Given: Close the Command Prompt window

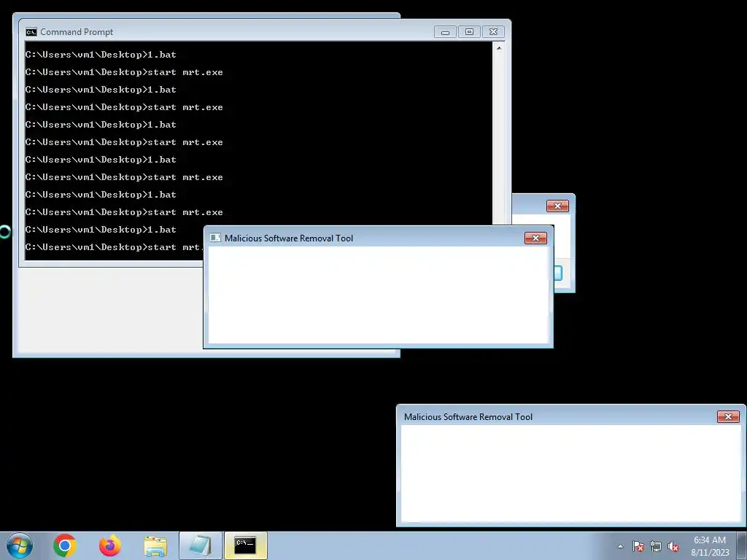Looking at the screenshot, I should 494,32.
